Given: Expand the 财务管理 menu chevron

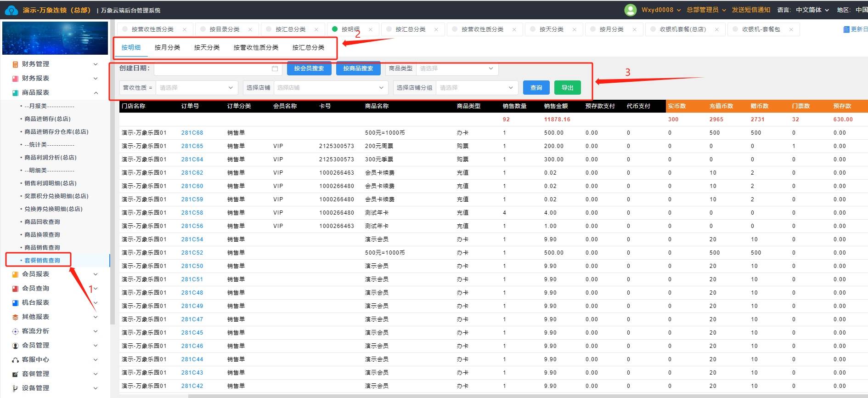Looking at the screenshot, I should 96,64.
